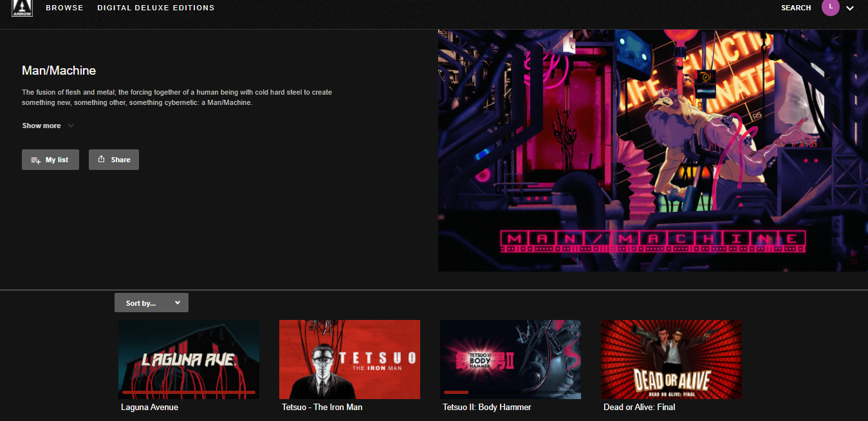Viewport: 868px width, 421px height.
Task: Open the Search page
Action: 796,8
